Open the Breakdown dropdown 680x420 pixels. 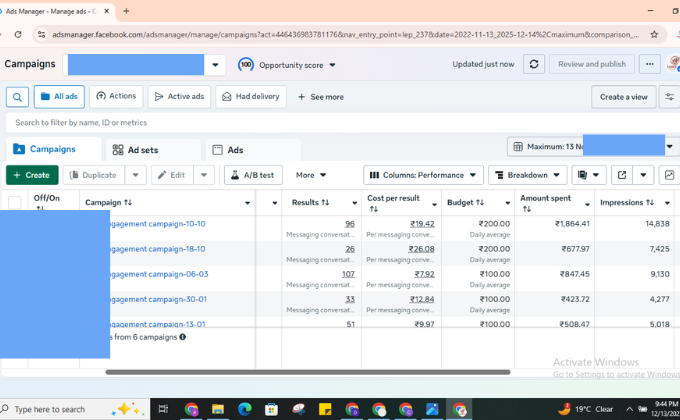click(x=527, y=175)
